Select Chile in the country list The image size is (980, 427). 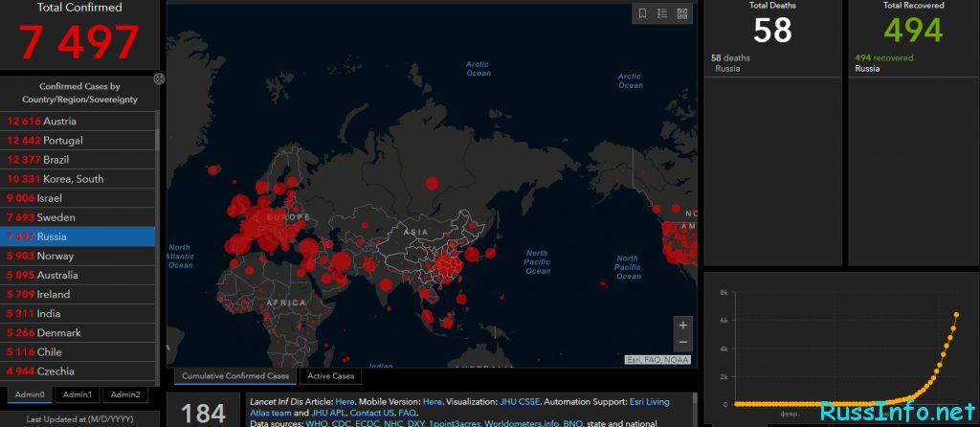coord(78,352)
